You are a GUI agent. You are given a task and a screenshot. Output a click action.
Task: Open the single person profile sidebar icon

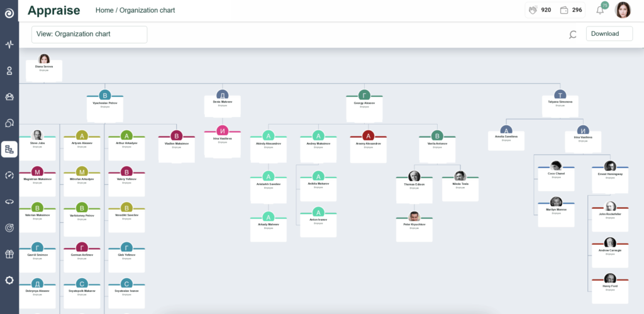point(9,70)
